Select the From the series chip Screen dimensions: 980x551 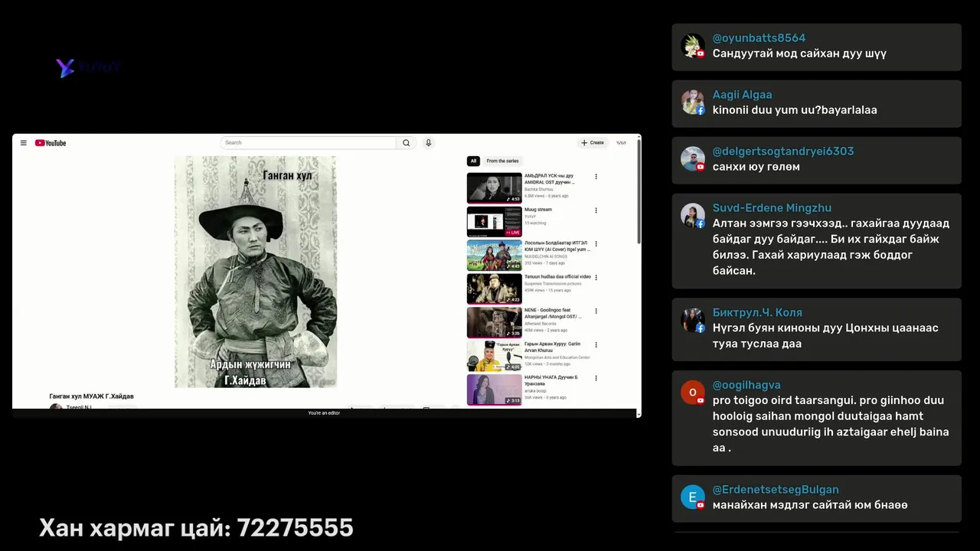[x=502, y=161]
